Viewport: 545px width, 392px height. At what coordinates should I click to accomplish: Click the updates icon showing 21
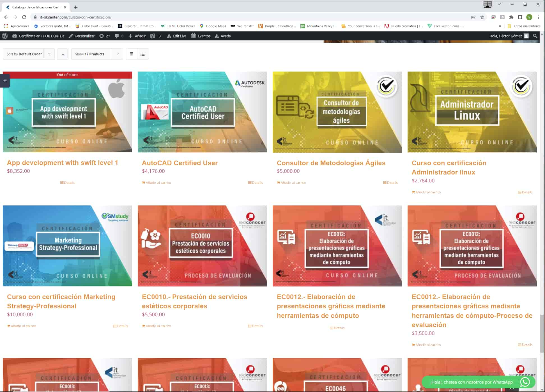click(x=104, y=36)
